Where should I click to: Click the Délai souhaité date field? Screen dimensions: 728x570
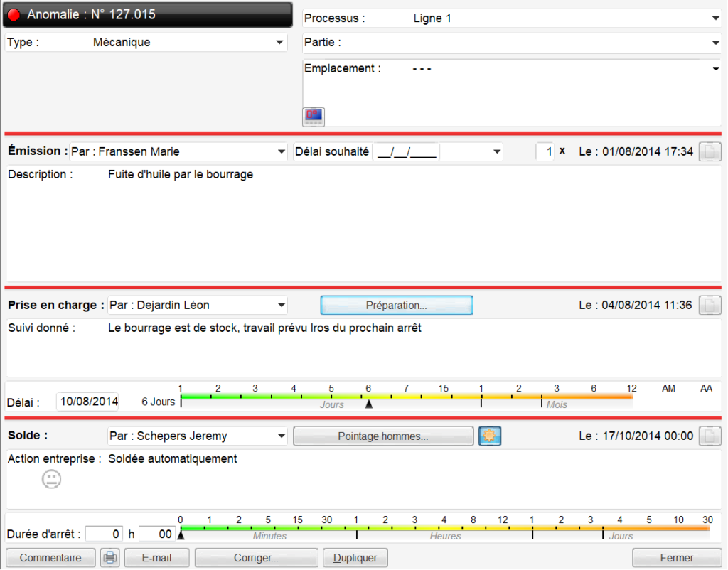pyautogui.click(x=407, y=152)
